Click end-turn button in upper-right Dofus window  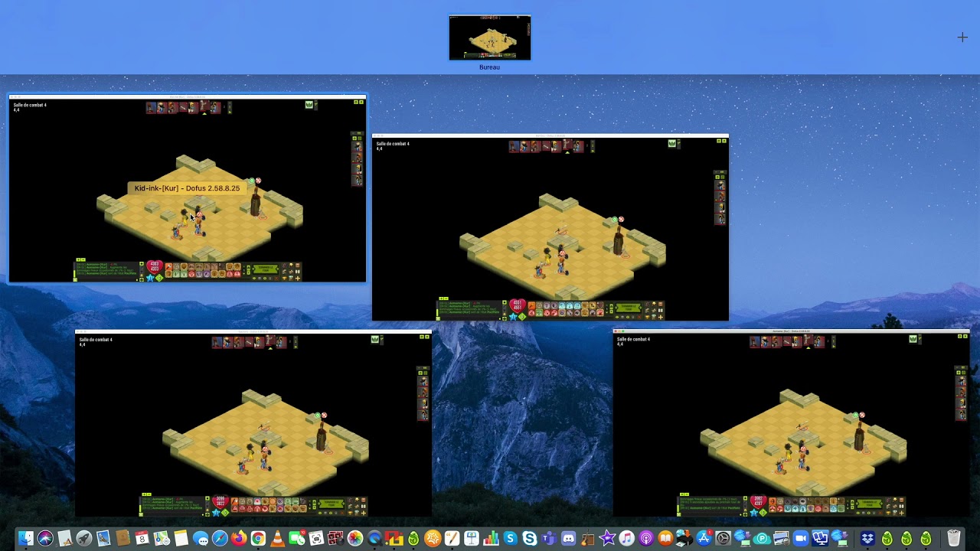point(629,308)
